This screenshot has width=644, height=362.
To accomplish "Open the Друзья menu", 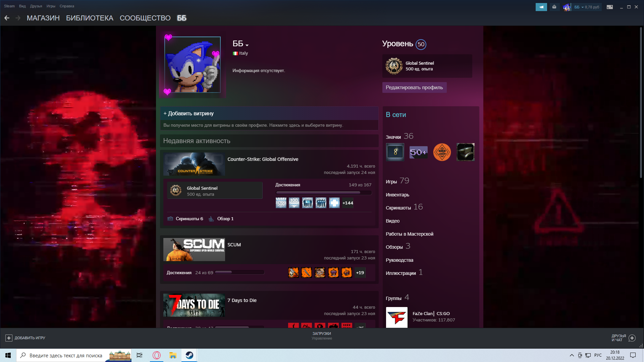I will [x=36, y=6].
